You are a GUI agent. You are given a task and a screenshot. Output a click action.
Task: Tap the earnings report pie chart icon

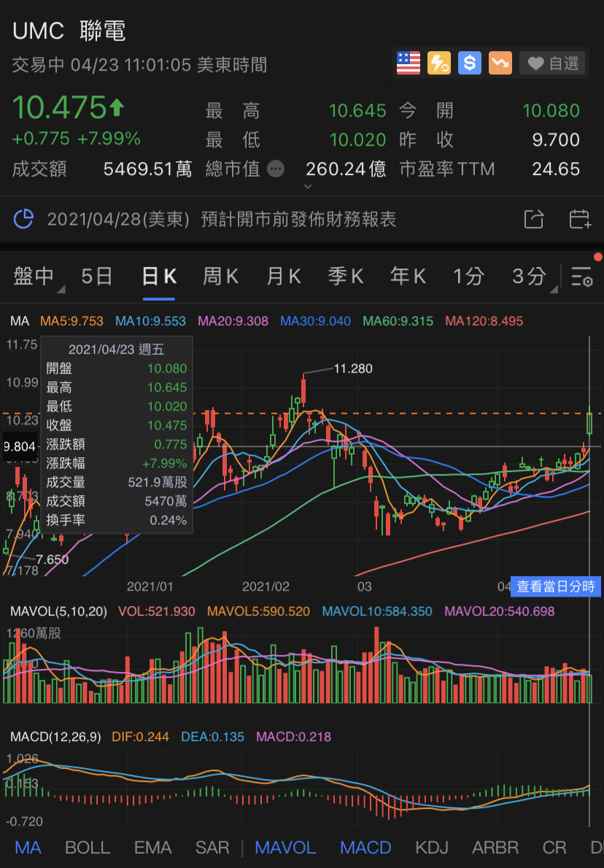click(23, 220)
